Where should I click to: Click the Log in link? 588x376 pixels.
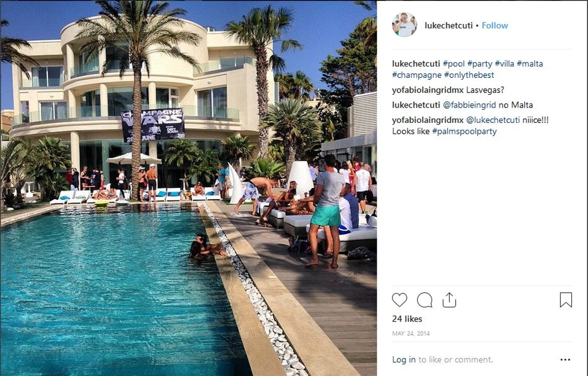404,360
